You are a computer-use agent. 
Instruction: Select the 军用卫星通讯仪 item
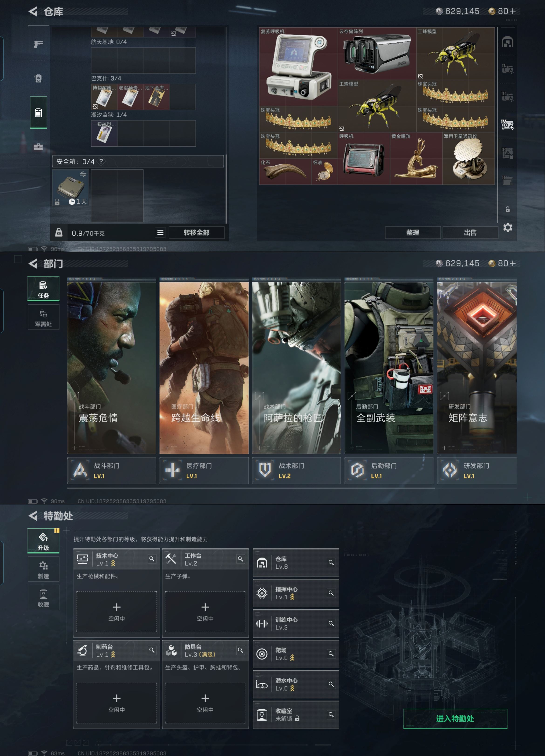[x=469, y=159]
